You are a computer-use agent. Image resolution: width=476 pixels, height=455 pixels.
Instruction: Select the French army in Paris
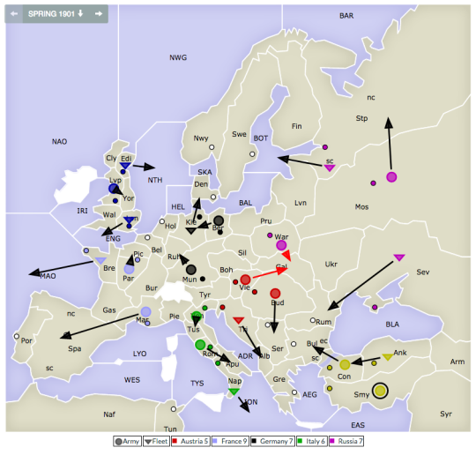129,269
